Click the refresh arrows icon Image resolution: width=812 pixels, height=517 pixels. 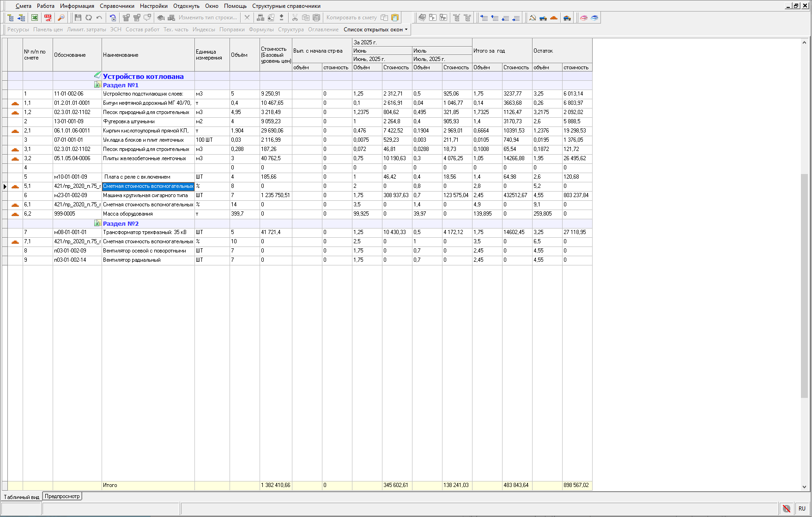[89, 18]
